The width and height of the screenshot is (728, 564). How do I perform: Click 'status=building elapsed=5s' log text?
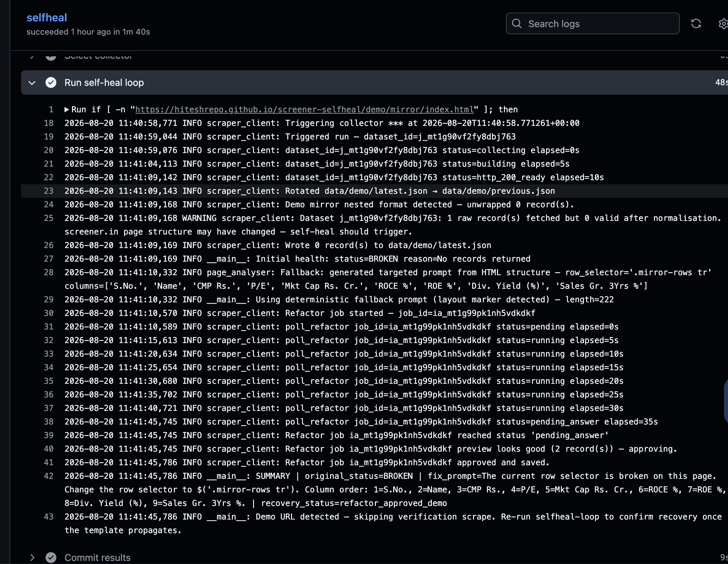pos(506,164)
